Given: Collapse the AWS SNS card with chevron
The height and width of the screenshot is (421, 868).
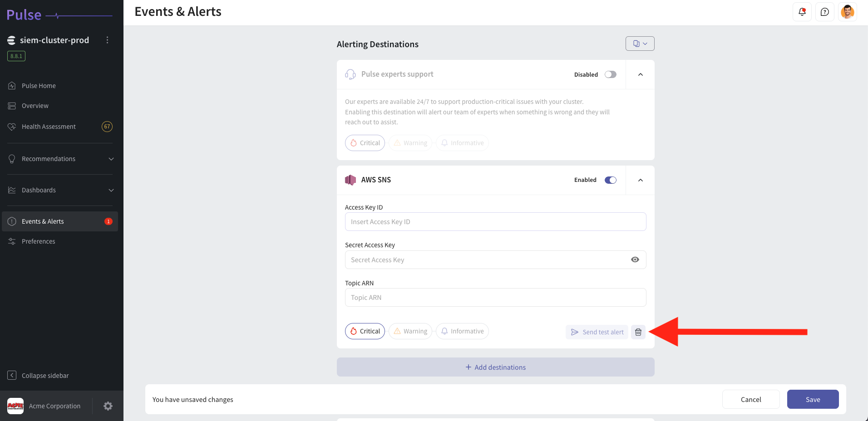Looking at the screenshot, I should [640, 180].
